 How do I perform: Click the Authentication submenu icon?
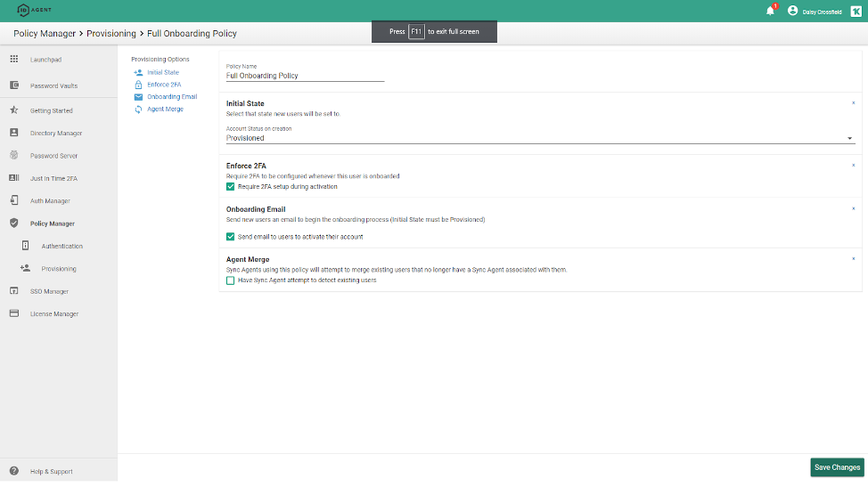26,246
